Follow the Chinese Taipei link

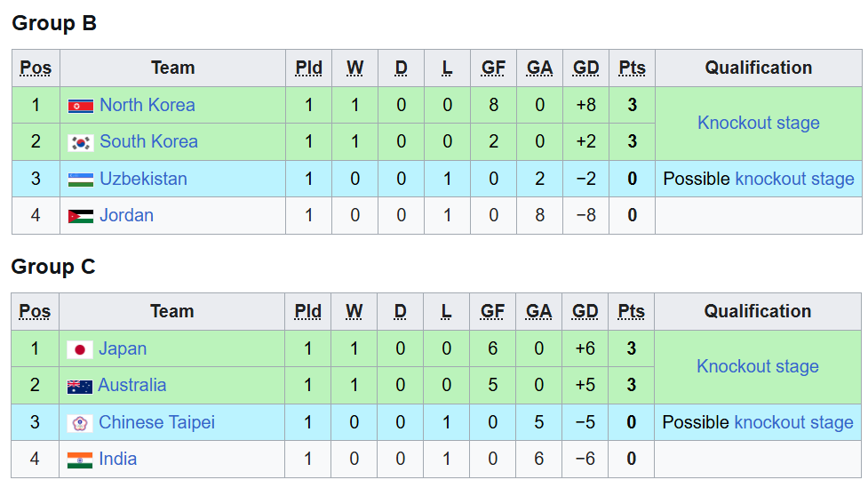(x=156, y=422)
